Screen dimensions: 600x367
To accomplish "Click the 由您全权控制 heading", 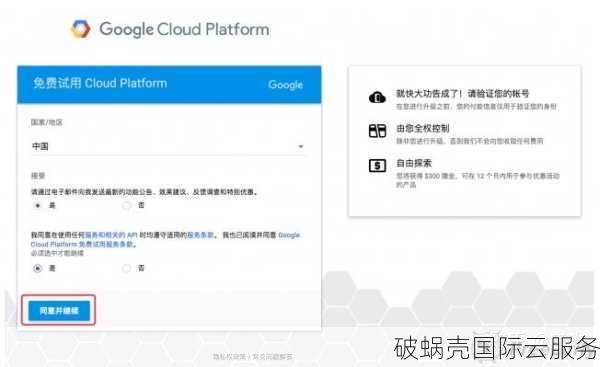I will 422,129.
